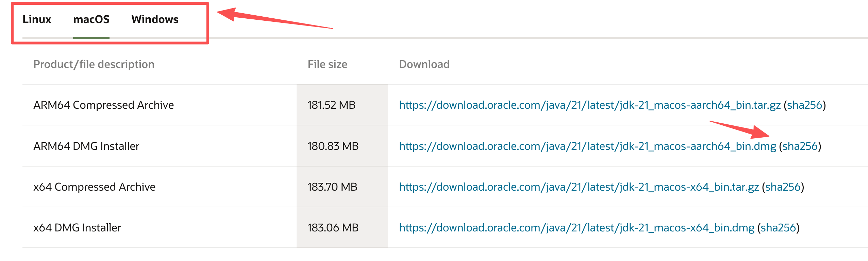Viewport: 868px width, 261px height.
Task: Click the ARM64 DMG installer download link
Action: (x=587, y=146)
